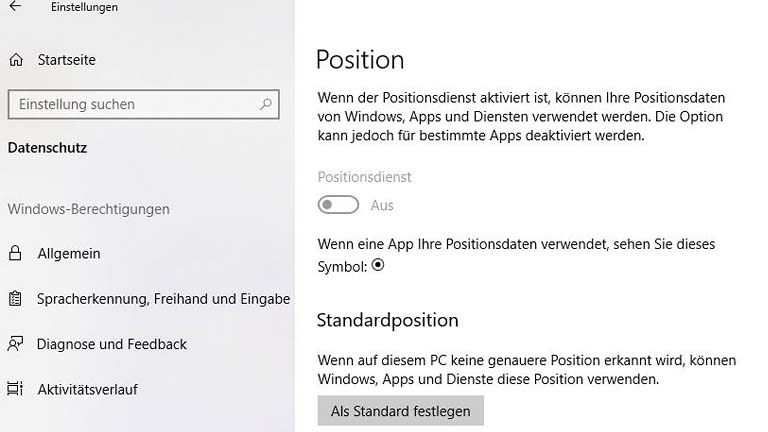This screenshot has width=768, height=432.
Task: Click the back arrow icon
Action: coord(15,7)
